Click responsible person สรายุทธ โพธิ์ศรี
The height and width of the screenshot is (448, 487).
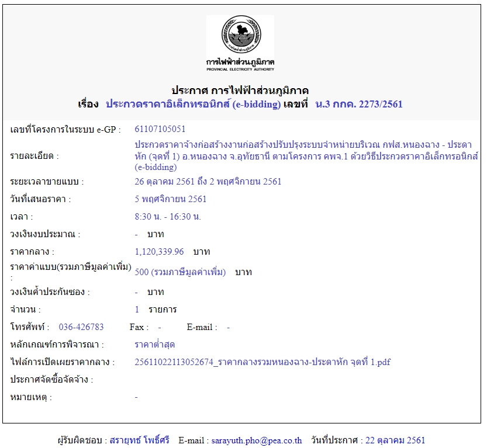(x=140, y=440)
